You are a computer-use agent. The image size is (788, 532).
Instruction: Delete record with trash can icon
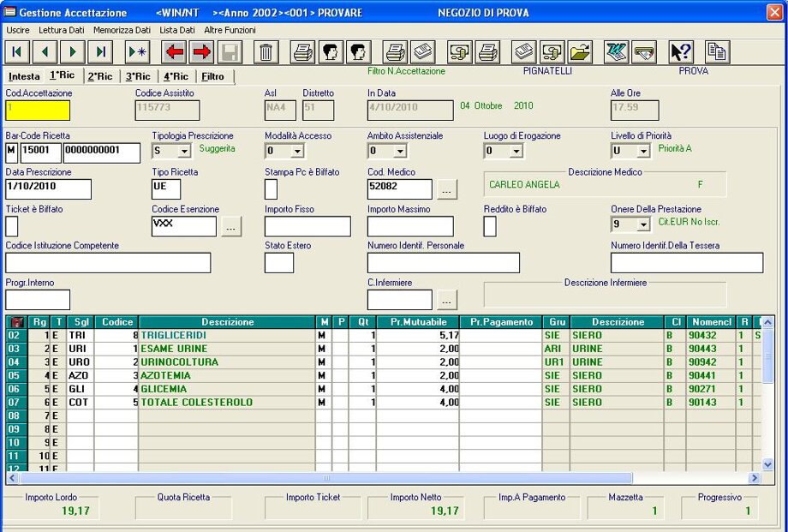point(266,51)
